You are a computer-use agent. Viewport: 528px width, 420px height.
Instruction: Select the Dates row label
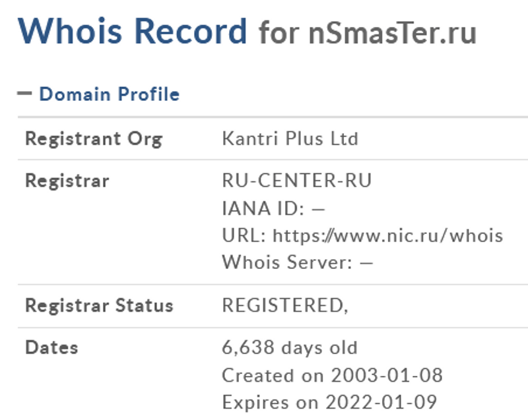click(51, 347)
